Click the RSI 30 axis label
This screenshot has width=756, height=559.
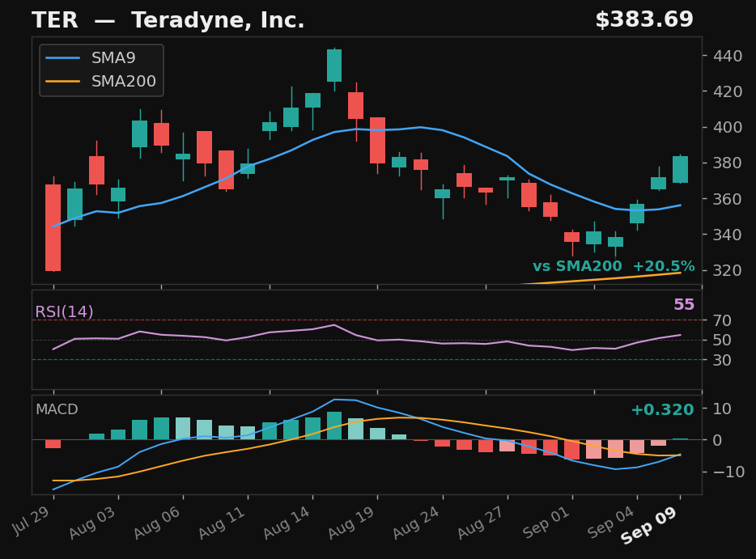722,360
